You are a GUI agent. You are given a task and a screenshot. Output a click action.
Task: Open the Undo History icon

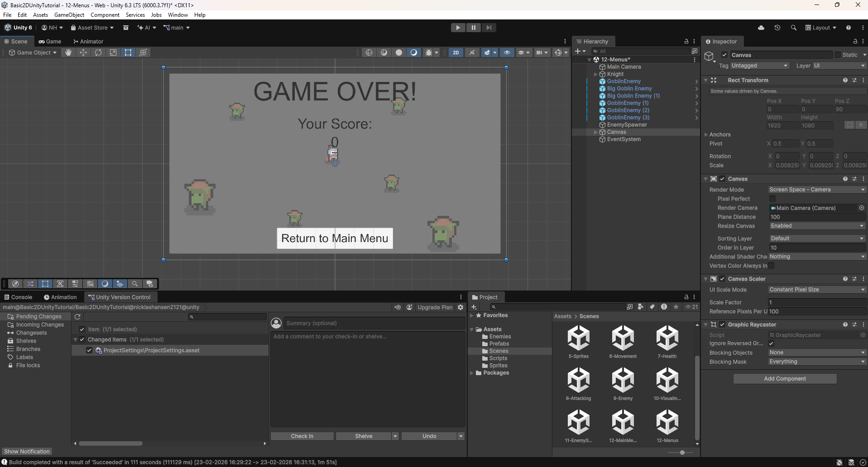point(777,28)
